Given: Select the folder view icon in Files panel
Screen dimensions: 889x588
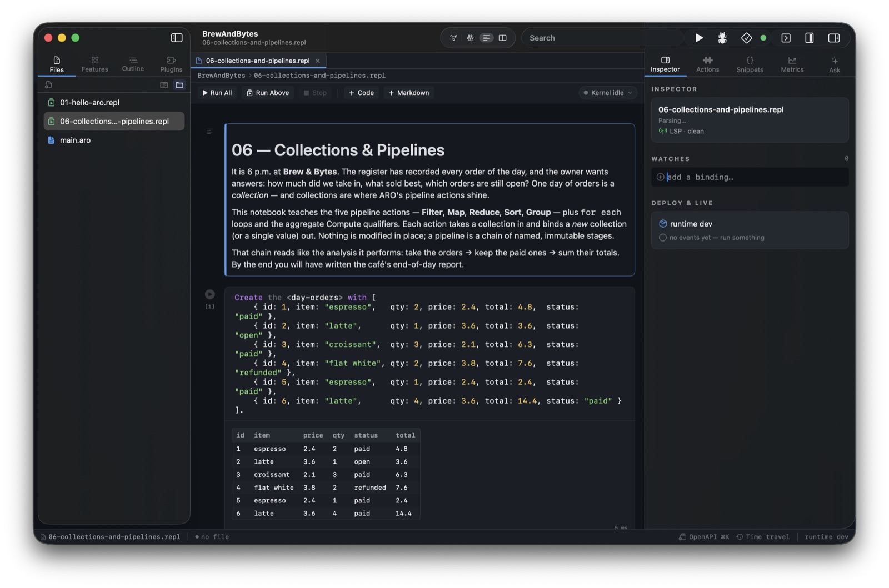Looking at the screenshot, I should click(179, 85).
